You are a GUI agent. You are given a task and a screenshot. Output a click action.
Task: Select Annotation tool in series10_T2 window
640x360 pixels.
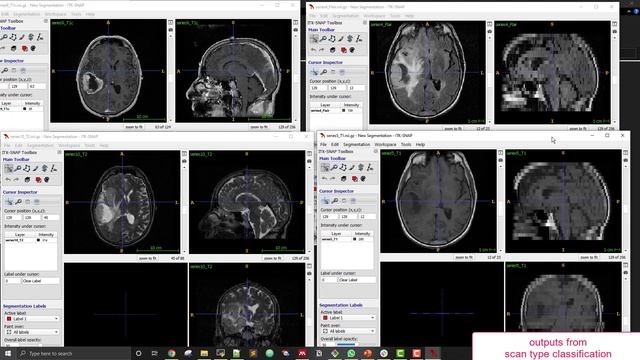coord(54,168)
